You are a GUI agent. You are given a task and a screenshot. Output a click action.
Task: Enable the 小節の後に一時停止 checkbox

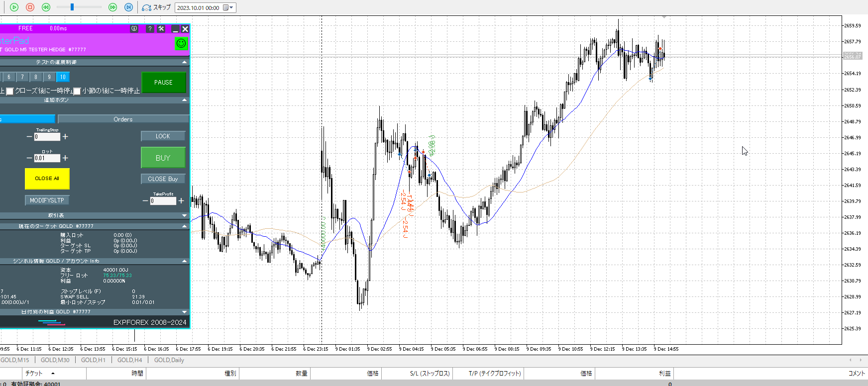click(77, 91)
